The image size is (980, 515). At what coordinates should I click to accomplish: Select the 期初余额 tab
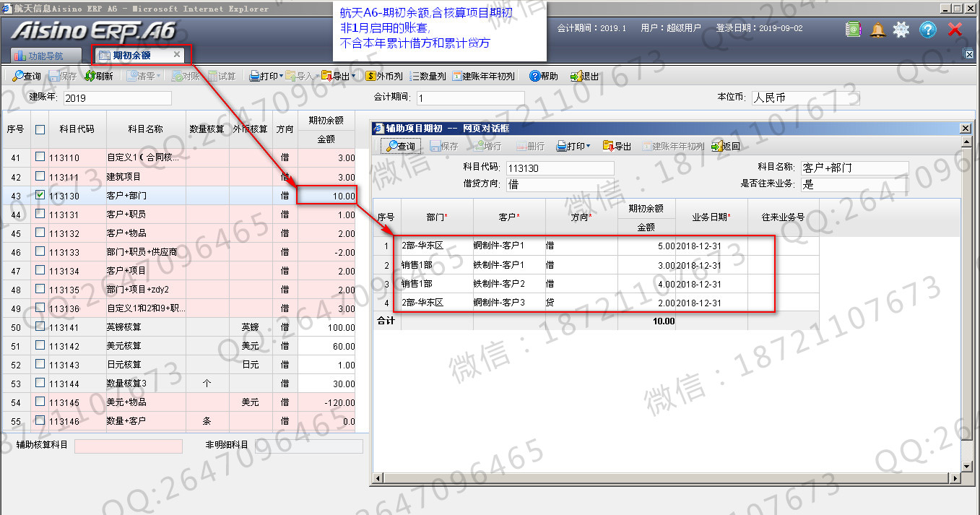(x=134, y=56)
